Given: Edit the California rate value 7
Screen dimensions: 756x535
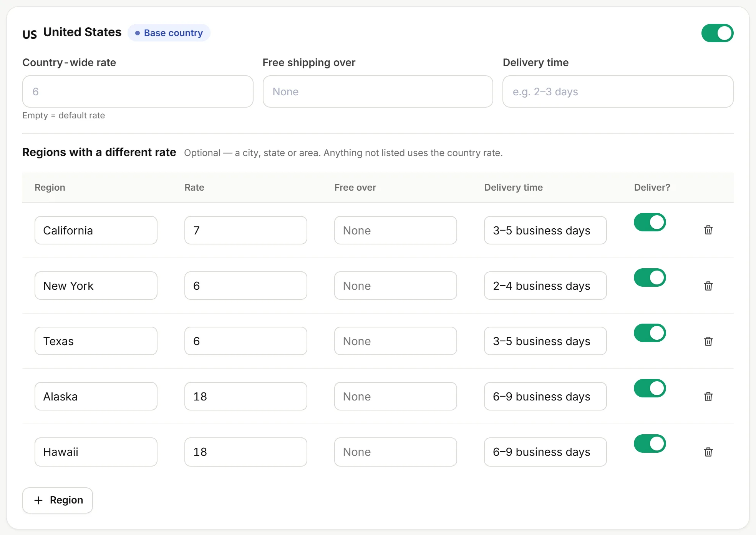Looking at the screenshot, I should pos(246,230).
